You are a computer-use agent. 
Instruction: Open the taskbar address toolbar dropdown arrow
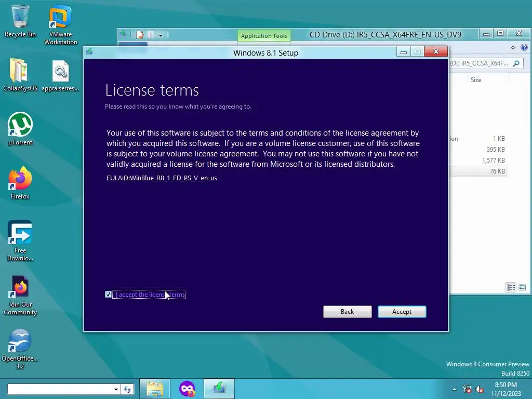tap(116, 389)
